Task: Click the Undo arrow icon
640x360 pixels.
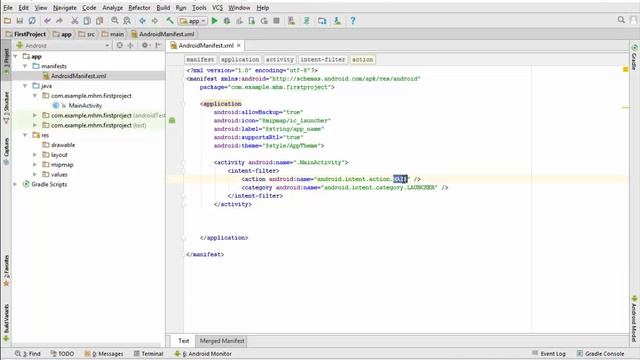Action: coord(47,20)
